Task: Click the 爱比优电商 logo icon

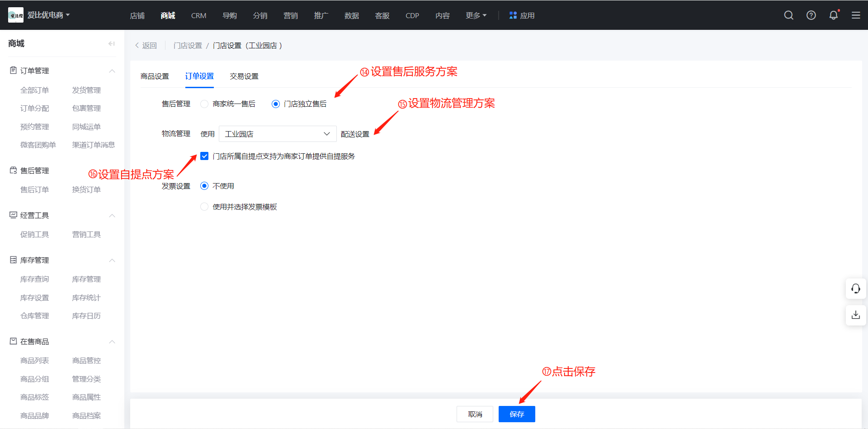Action: click(16, 15)
